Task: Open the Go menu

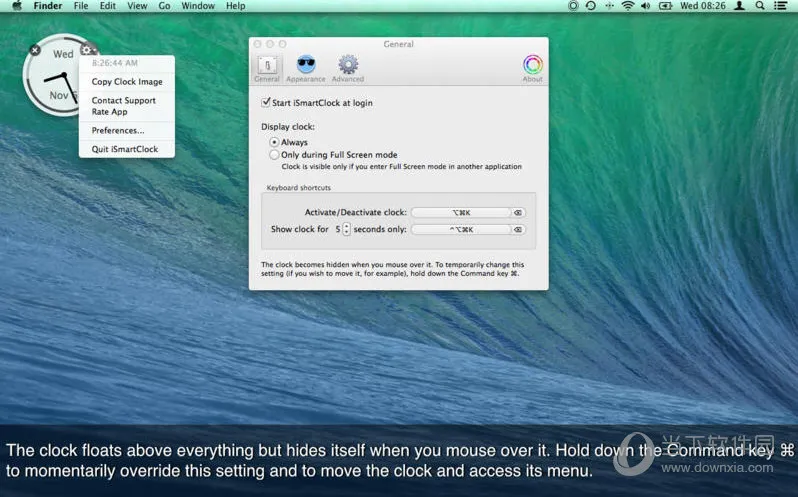Action: pos(164,6)
